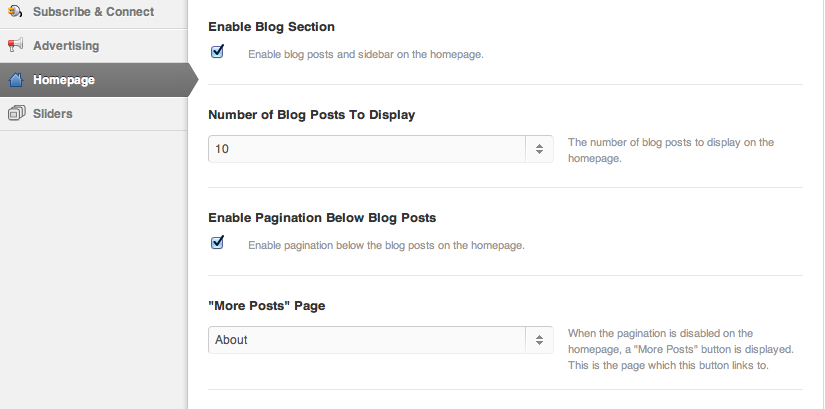Toggle the Enable Pagination Below Blog Posts checkbox
825x409 pixels.
click(217, 242)
